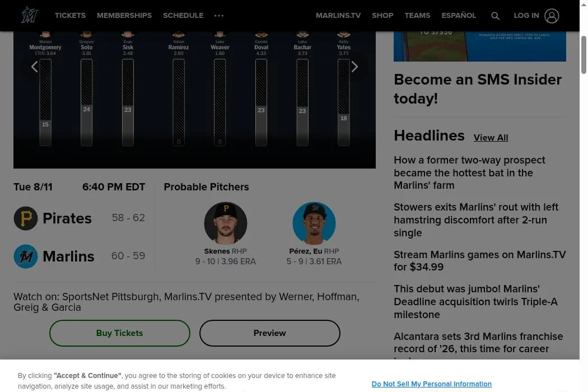Go to Marlins.TV

[338, 15]
